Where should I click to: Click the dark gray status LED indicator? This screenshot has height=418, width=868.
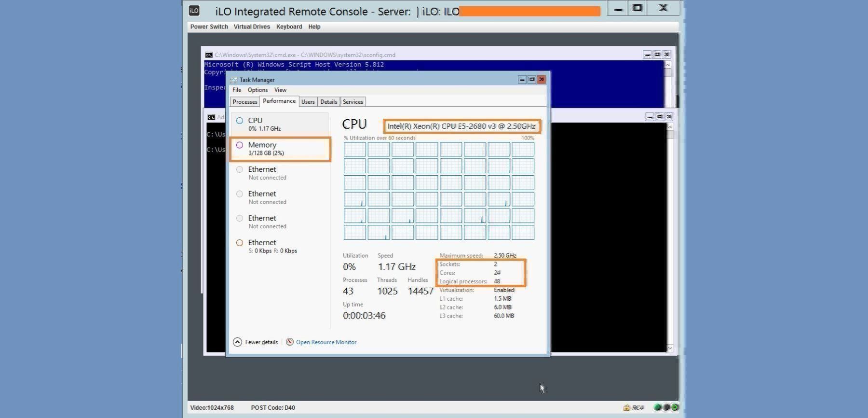click(666, 407)
